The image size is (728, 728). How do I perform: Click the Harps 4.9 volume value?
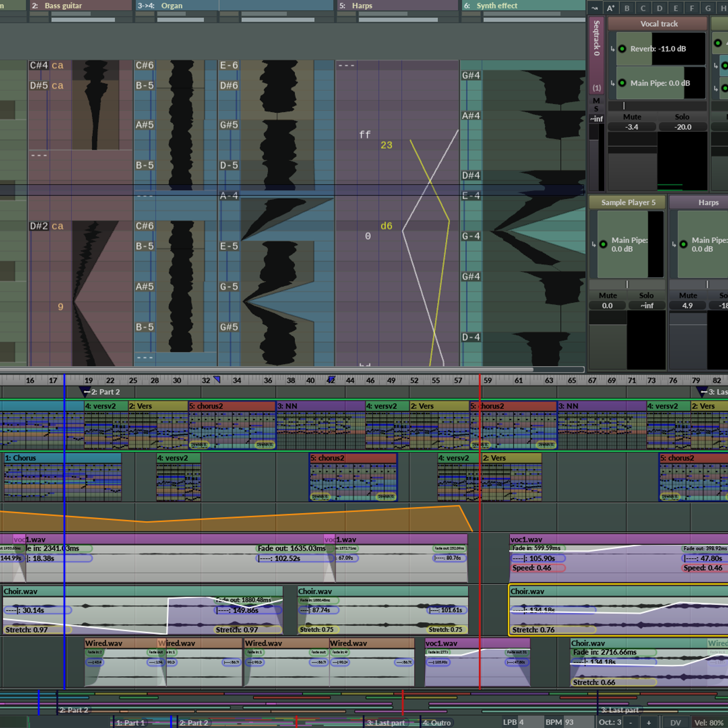688,306
